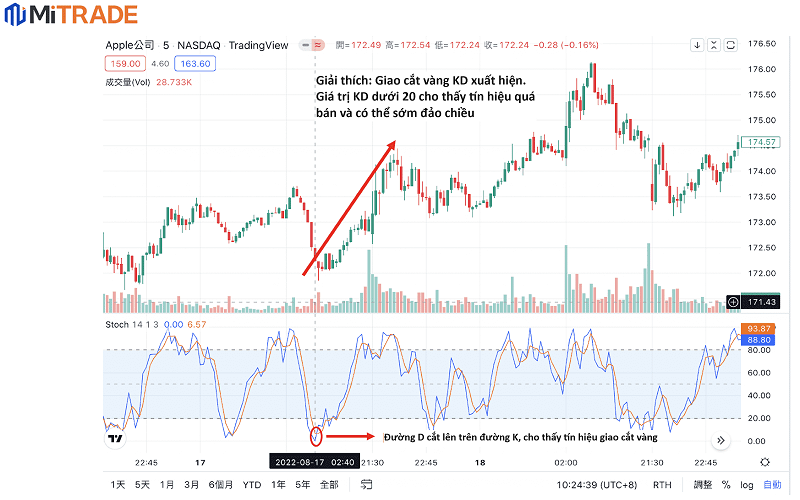Click the 開=172.49 open value in legend
The image size is (800, 500).
358,45
